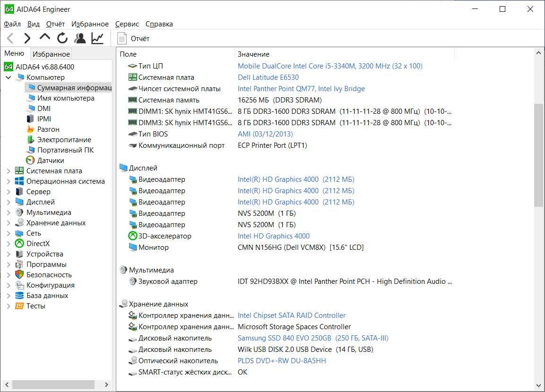This screenshot has width=545, height=392.
Task: Open the Файл menu
Action: point(12,24)
